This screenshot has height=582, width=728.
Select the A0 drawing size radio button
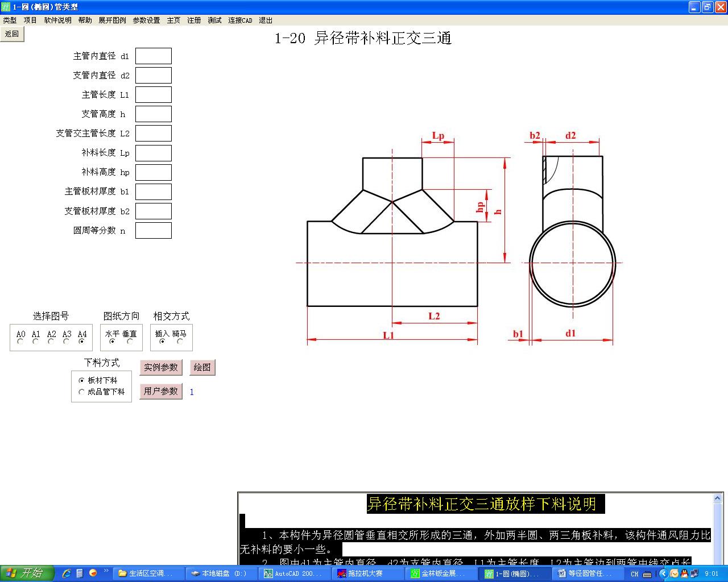pos(20,342)
